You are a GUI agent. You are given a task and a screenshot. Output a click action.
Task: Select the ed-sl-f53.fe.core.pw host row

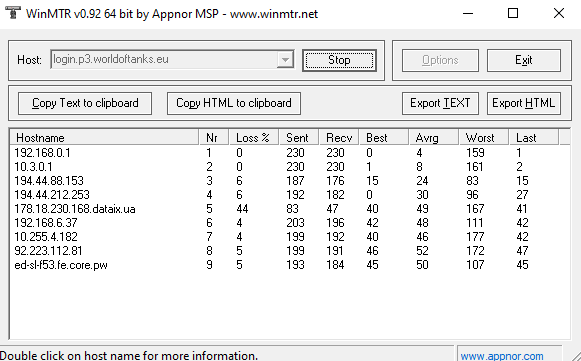coord(289,265)
